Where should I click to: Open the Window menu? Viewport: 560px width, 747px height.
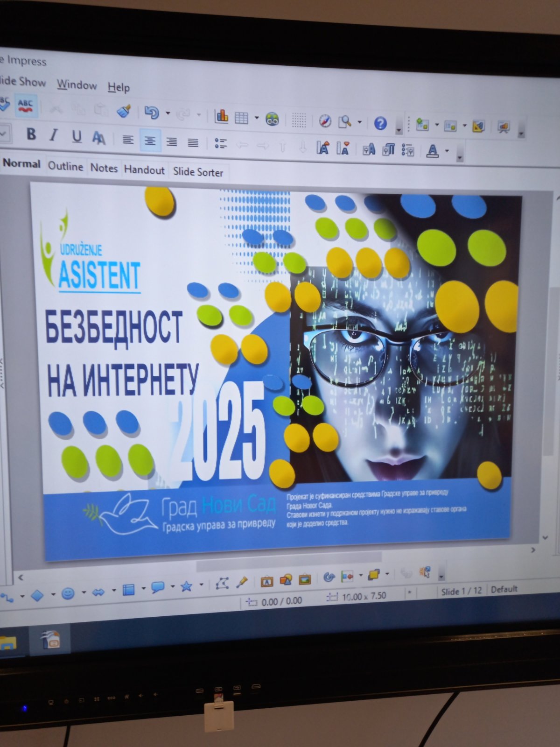(77, 85)
